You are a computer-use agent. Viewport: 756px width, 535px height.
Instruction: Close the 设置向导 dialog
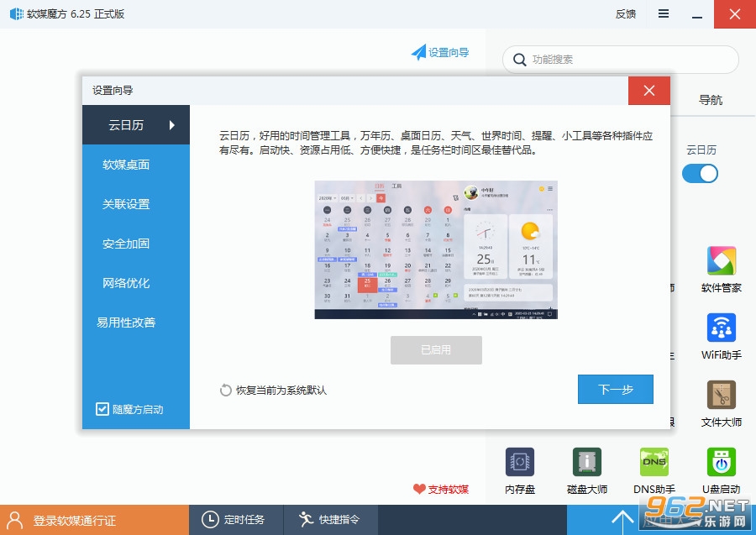pos(649,90)
